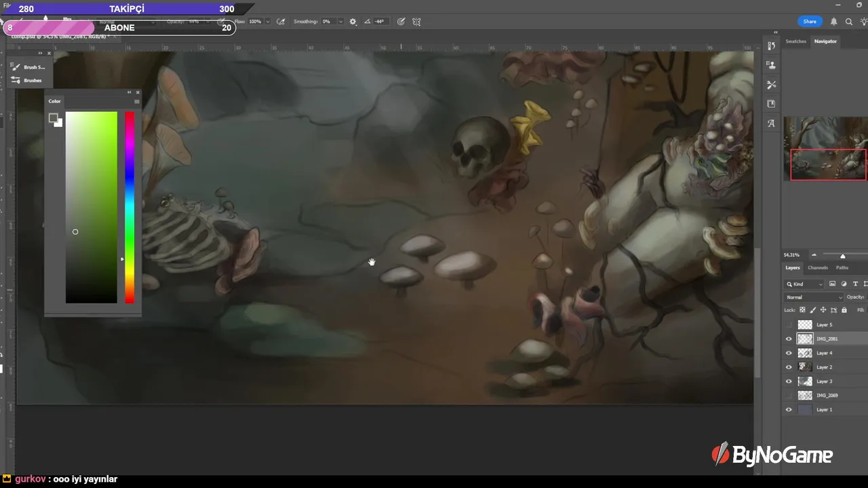
Task: Hide Layer 1
Action: point(789,409)
